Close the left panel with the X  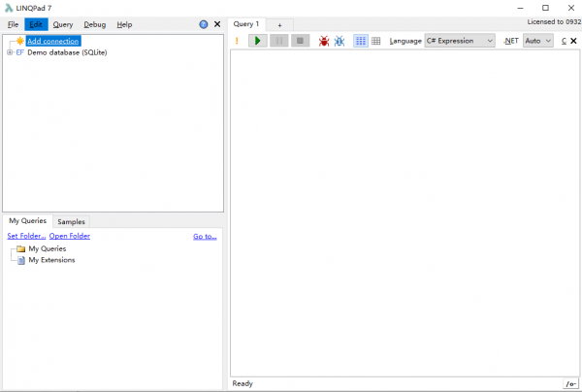coord(217,24)
